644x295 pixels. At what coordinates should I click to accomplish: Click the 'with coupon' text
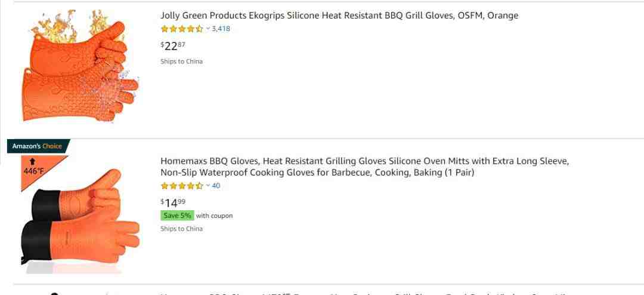click(214, 216)
